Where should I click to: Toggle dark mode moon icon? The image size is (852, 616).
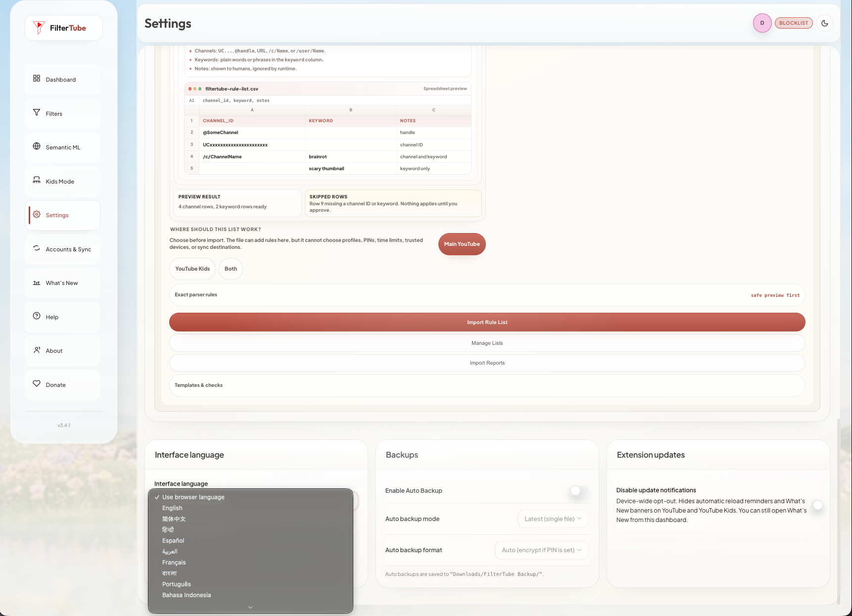[x=825, y=23]
